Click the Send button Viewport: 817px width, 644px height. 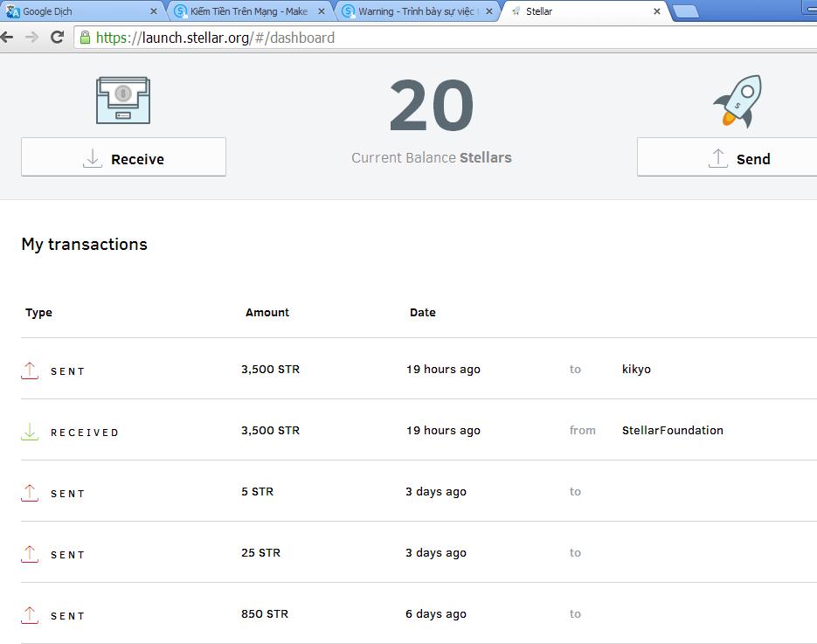click(727, 156)
